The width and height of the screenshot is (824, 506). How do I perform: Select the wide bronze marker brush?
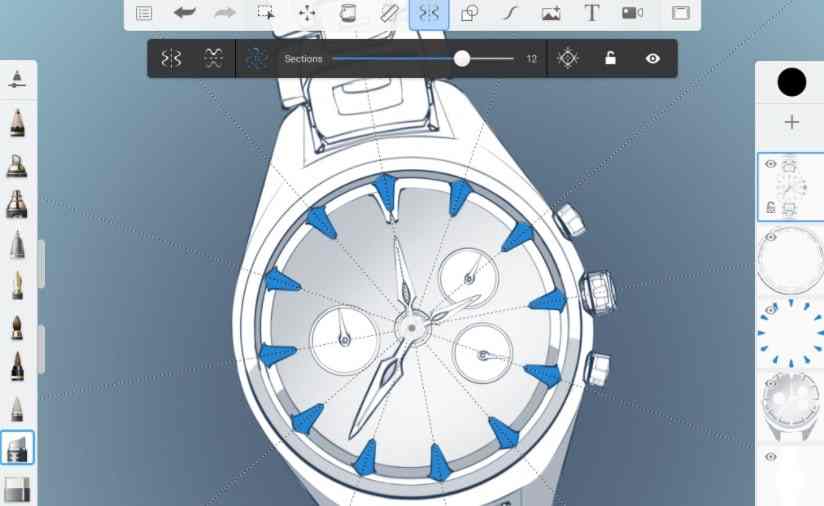coord(17,205)
